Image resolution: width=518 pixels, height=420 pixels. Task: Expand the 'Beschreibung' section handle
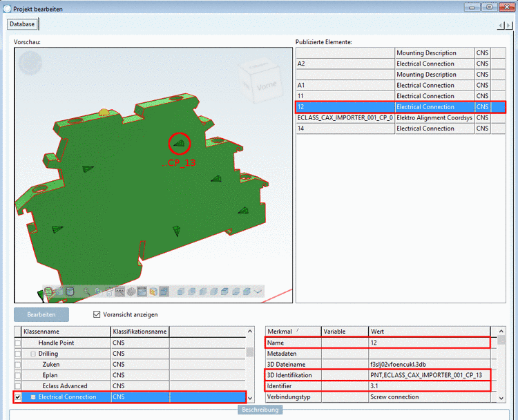260,410
